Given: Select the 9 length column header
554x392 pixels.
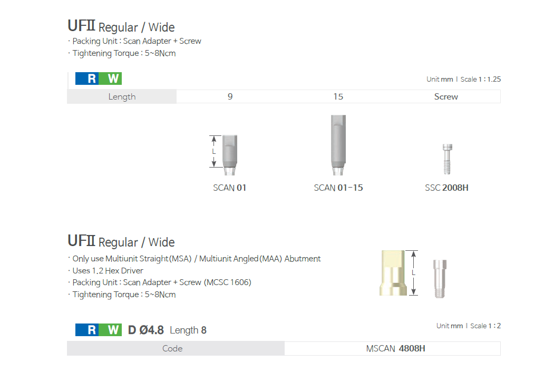Looking at the screenshot, I should click(230, 96).
